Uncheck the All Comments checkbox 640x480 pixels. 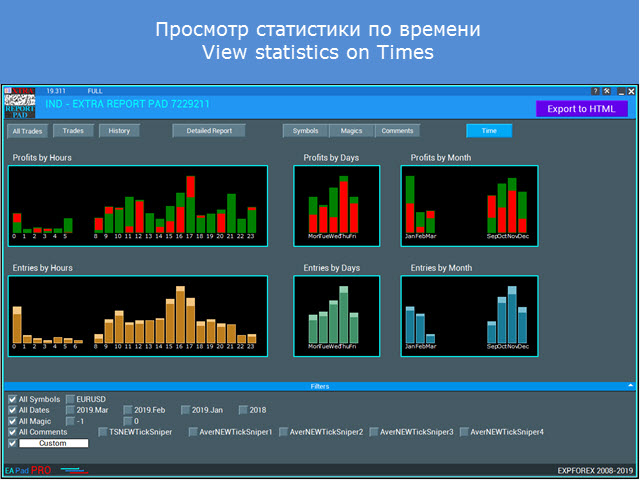[13, 432]
